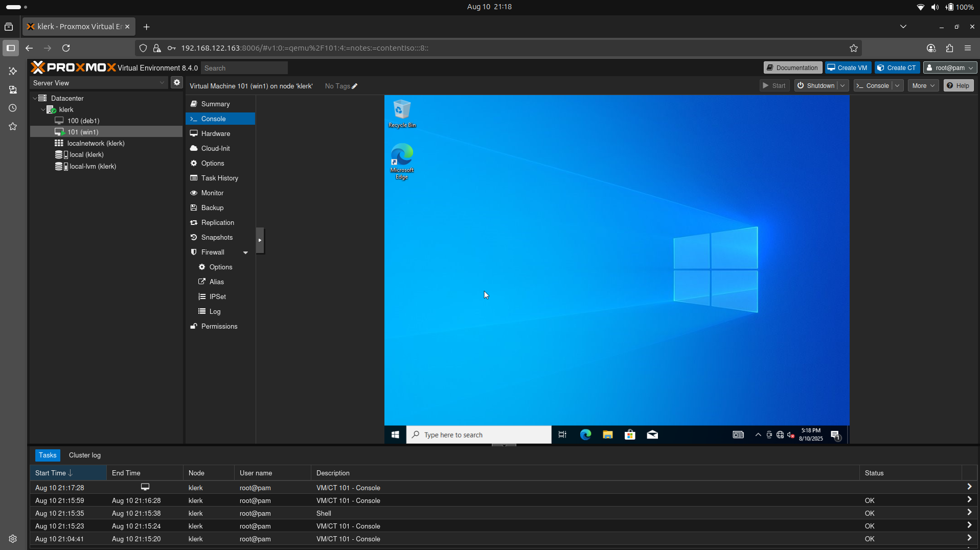Click the edit tags pencil icon
Image resolution: width=980 pixels, height=550 pixels.
tap(355, 86)
